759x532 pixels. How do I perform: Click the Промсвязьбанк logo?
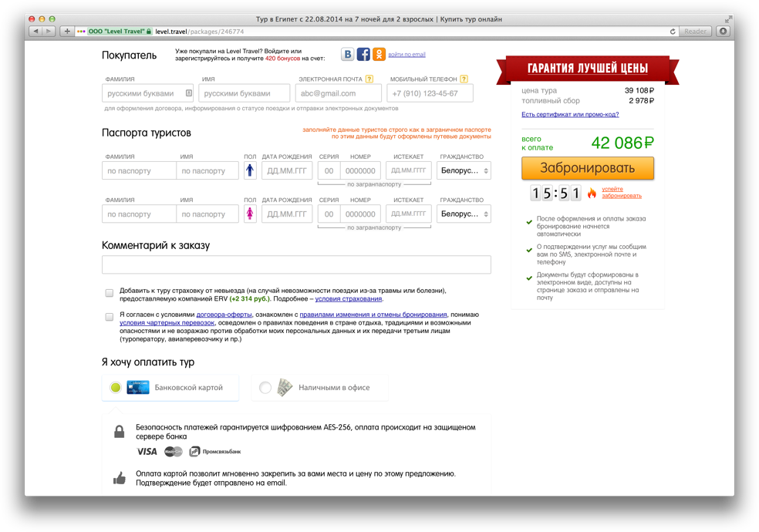(x=214, y=452)
